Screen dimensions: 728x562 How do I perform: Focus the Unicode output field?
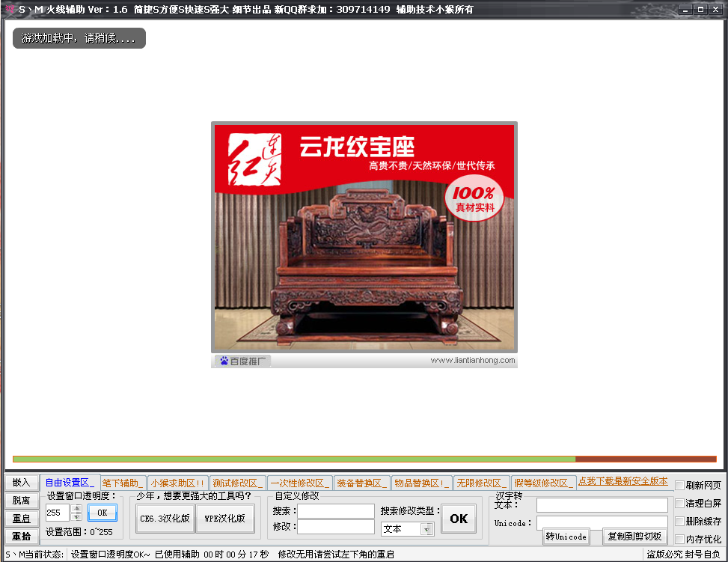click(x=602, y=522)
